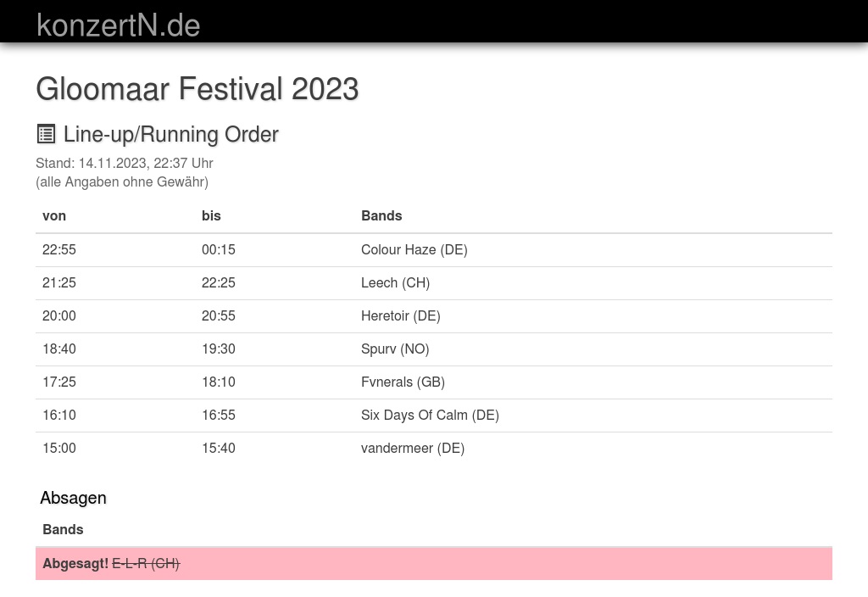Click the 15:40 end time cell
This screenshot has width=868, height=597.
[x=218, y=448]
